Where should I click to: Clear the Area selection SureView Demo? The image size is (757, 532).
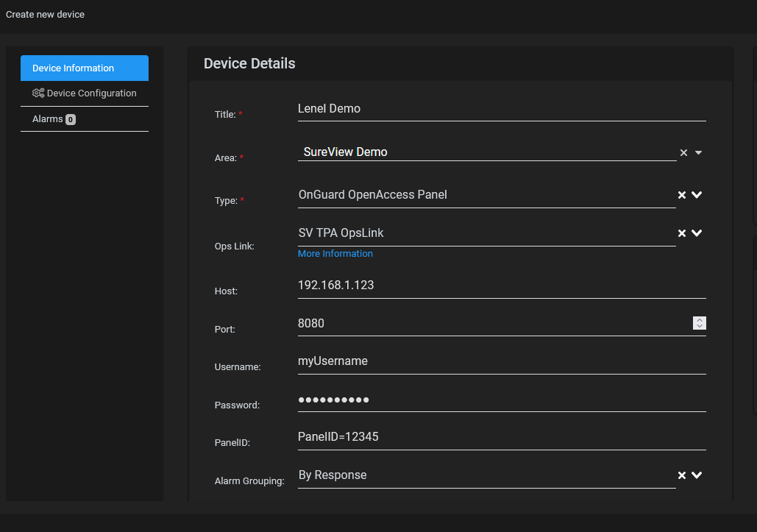point(683,152)
